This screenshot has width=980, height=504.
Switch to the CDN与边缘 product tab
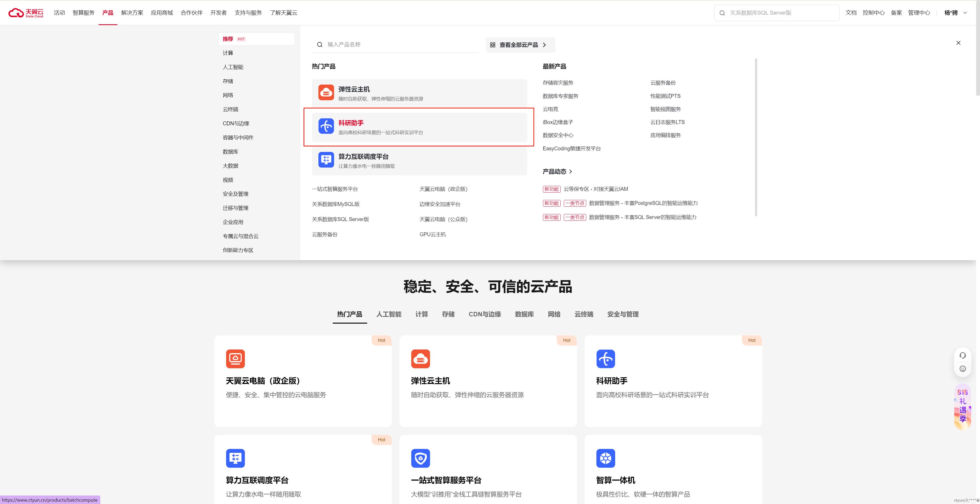point(485,315)
